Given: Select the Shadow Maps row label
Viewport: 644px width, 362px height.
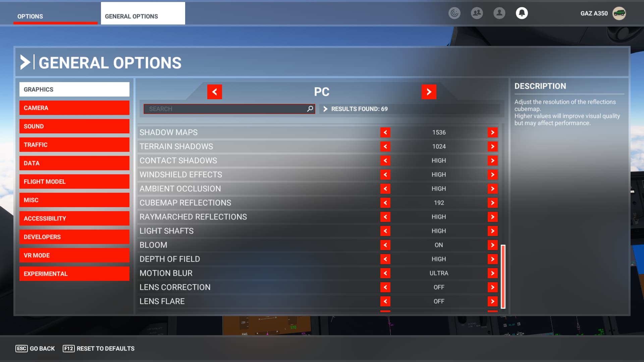Looking at the screenshot, I should coord(168,132).
